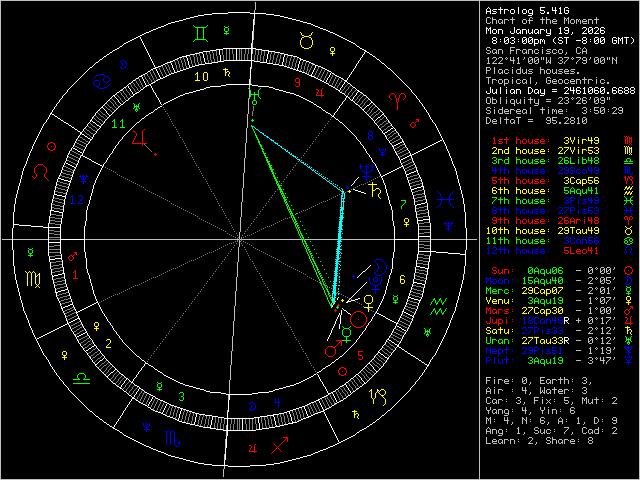Click house number 11 on the wheel
The width and height of the screenshot is (640, 480).
[118, 124]
